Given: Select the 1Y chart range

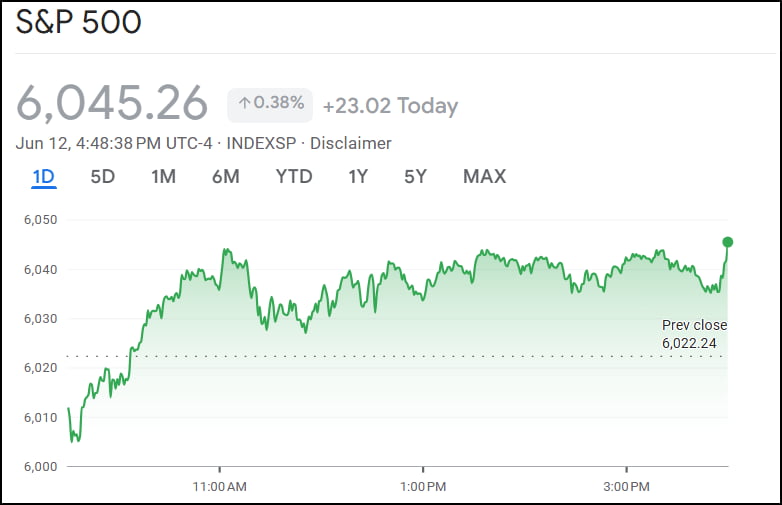Looking at the screenshot, I should pos(358,176).
